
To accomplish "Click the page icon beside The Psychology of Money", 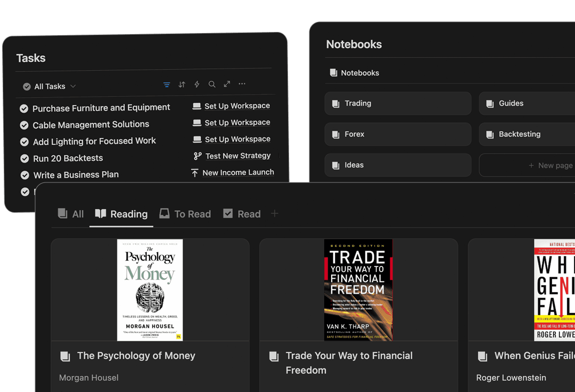I will tap(65, 356).
